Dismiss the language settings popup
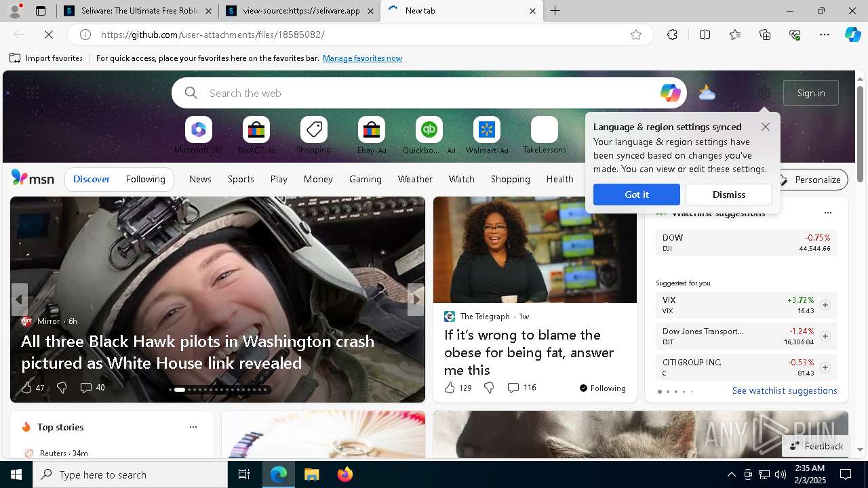This screenshot has height=488, width=868. tap(729, 195)
